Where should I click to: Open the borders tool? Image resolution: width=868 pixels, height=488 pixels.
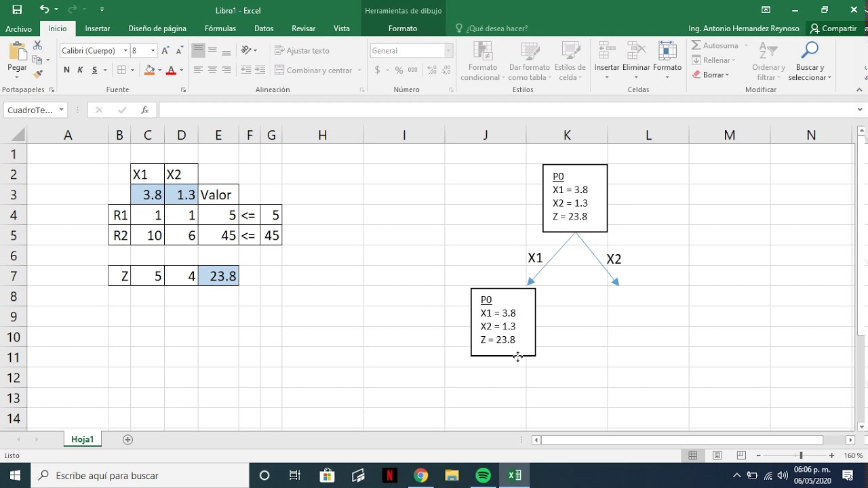click(x=122, y=70)
